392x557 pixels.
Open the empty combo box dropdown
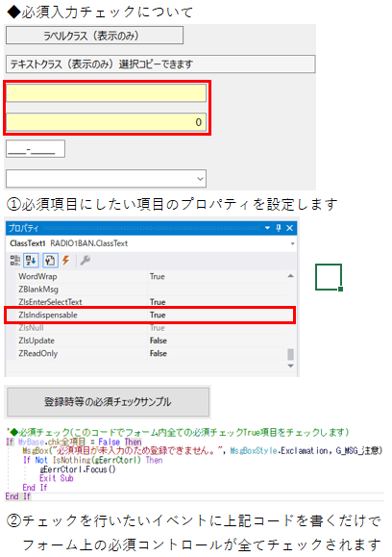tap(200, 179)
